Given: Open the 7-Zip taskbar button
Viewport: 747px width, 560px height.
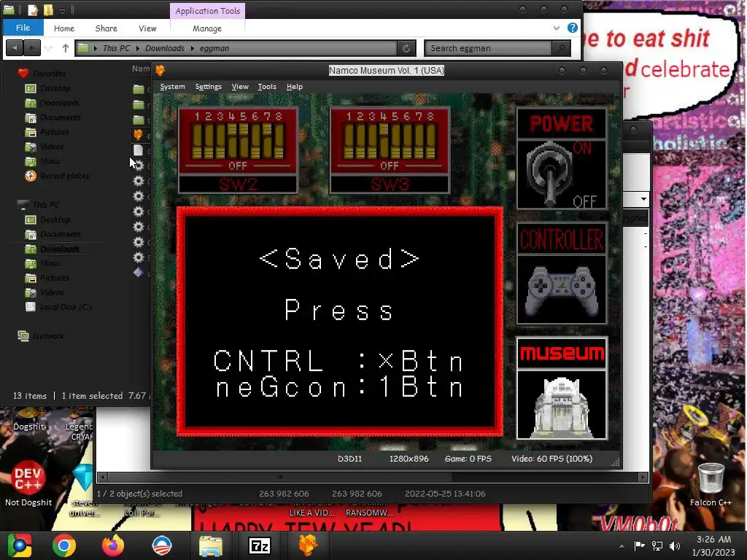Looking at the screenshot, I should [x=260, y=545].
